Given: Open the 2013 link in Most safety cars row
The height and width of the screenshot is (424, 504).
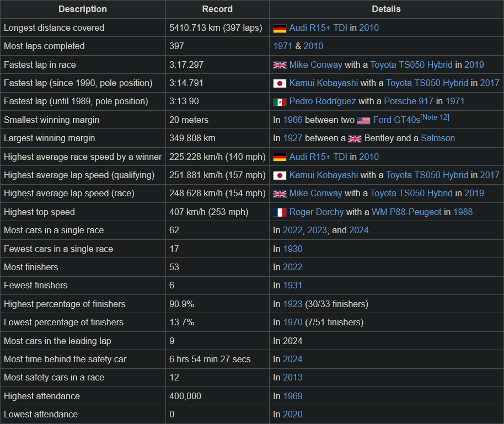Looking at the screenshot, I should coord(292,377).
